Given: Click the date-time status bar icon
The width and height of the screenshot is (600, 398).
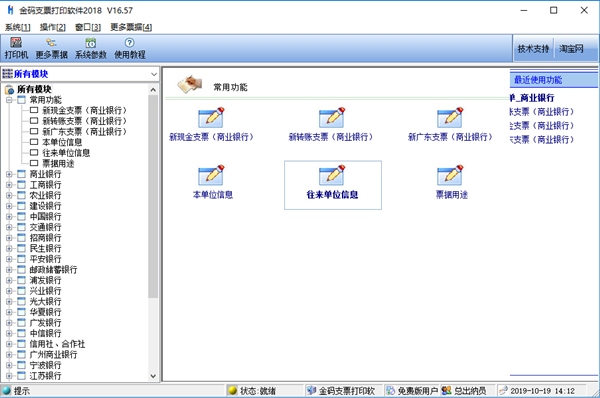Looking at the screenshot, I should 503,390.
